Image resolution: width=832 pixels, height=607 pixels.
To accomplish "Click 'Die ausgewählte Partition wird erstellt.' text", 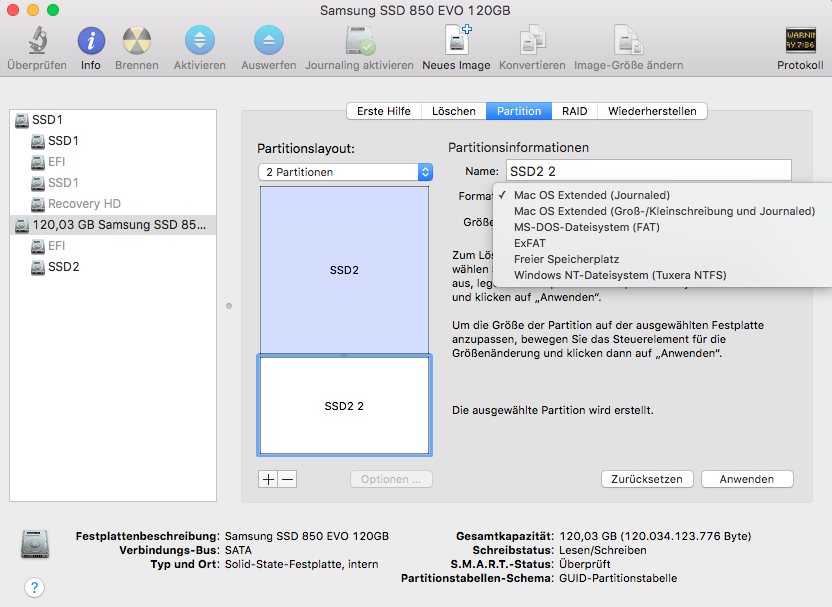I will [553, 410].
